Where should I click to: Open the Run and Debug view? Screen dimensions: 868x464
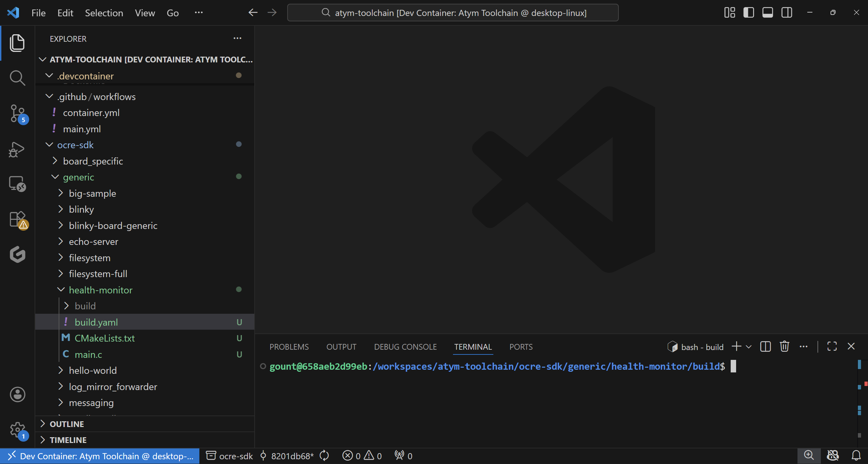[17, 149]
